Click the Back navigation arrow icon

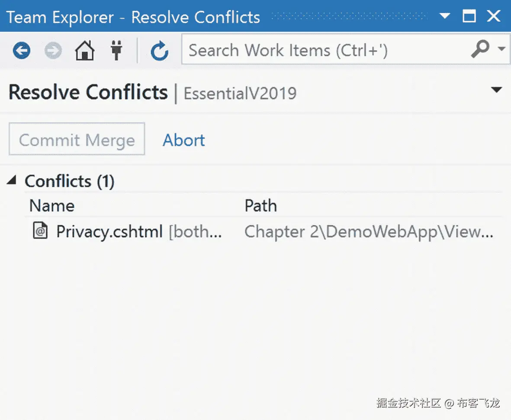click(x=21, y=51)
